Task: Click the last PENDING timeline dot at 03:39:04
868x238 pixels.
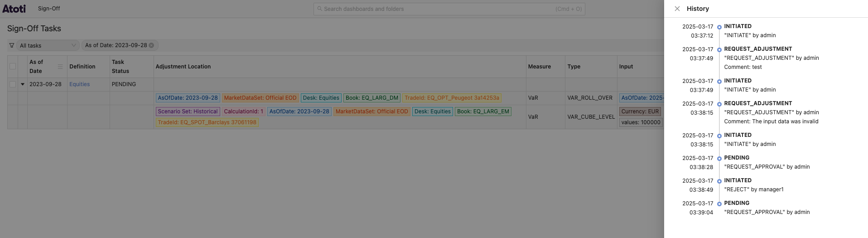Action: pyautogui.click(x=719, y=204)
